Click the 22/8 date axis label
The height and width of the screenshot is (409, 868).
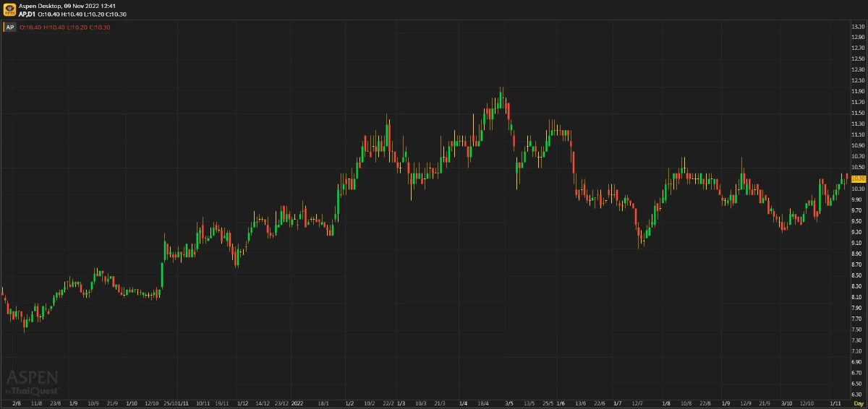tap(705, 403)
